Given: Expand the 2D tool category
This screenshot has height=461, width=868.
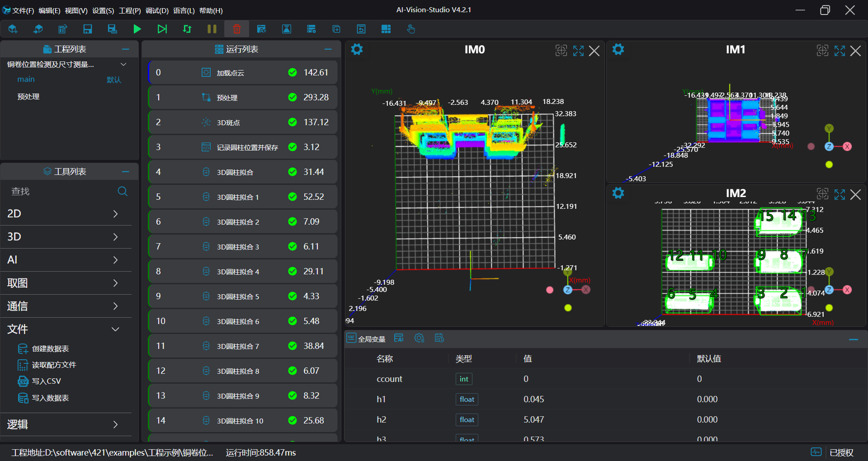Looking at the screenshot, I should pos(115,214).
